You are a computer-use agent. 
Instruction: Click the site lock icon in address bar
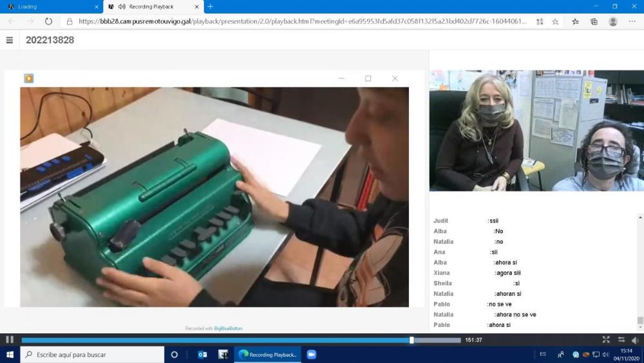click(70, 21)
